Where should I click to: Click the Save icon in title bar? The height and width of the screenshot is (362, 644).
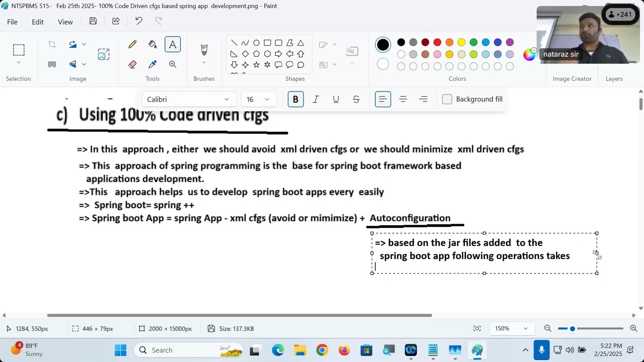(x=93, y=21)
